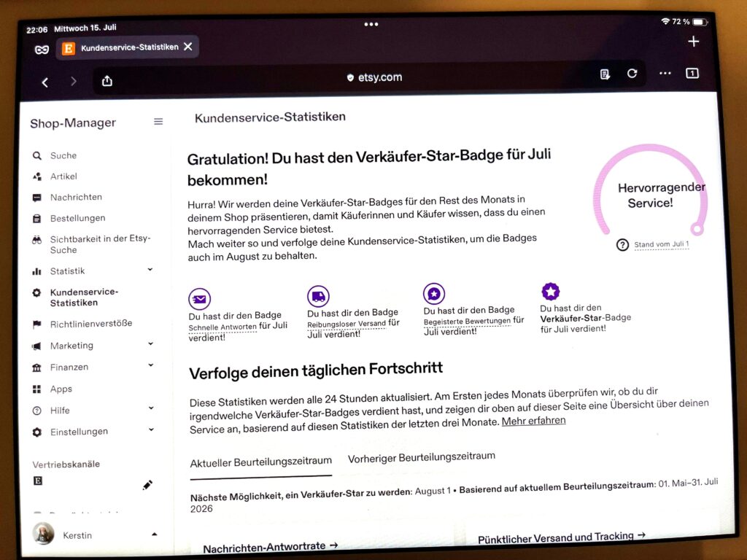Click the Schnelle Antworten link
This screenshot has height=560, width=747.
(x=222, y=327)
